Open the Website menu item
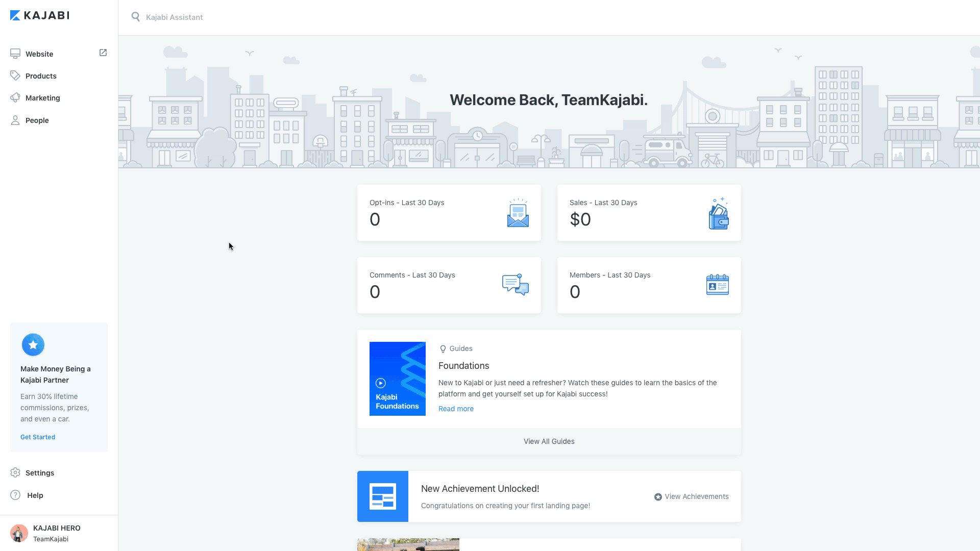The height and width of the screenshot is (551, 980). [39, 54]
